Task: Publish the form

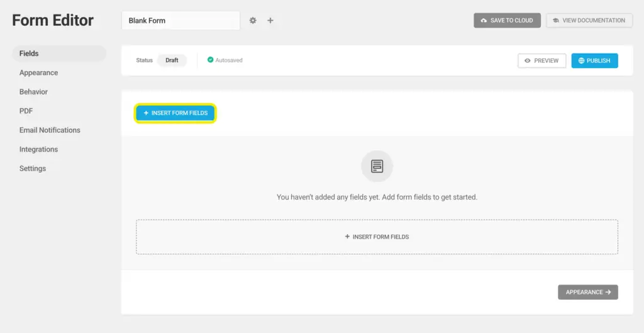Action: [594, 60]
